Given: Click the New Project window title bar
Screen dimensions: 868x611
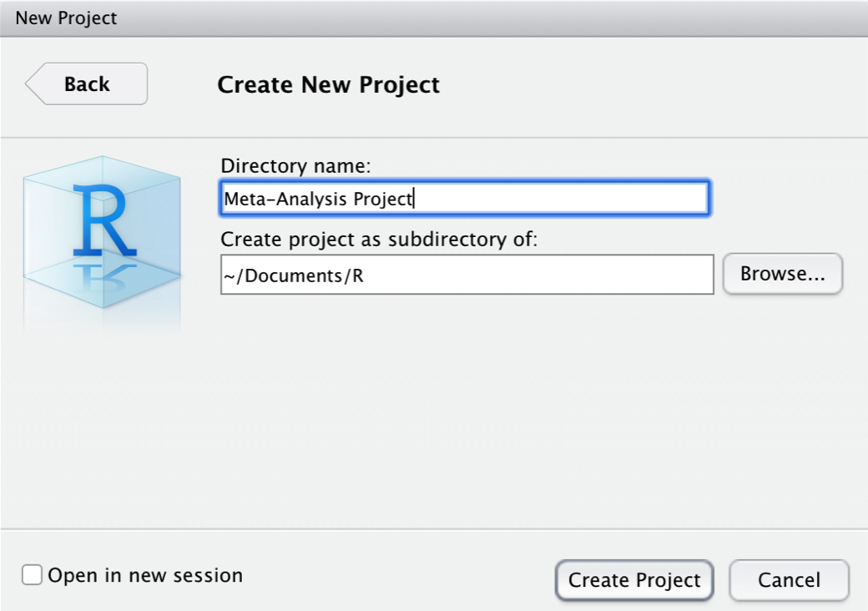Looking at the screenshot, I should coord(434,18).
